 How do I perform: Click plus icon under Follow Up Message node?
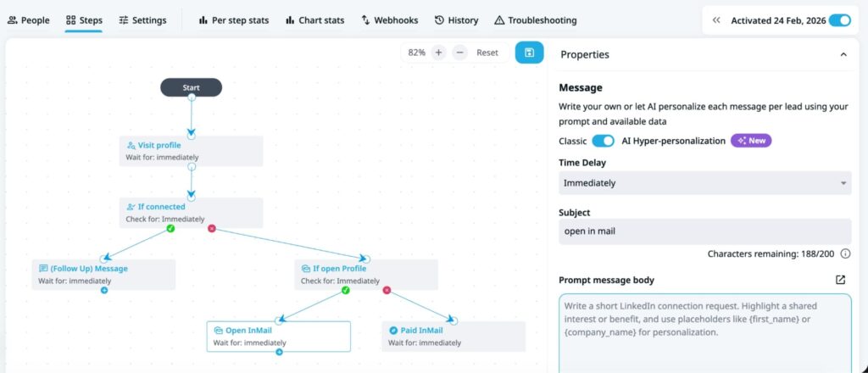(x=104, y=290)
